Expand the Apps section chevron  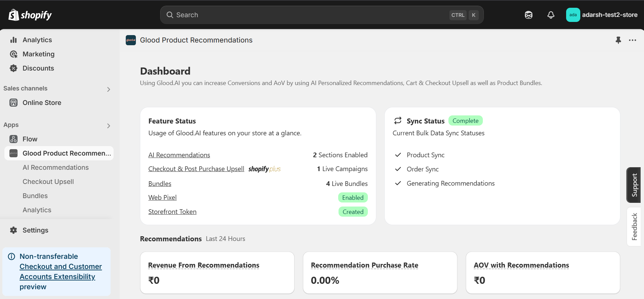(x=108, y=126)
